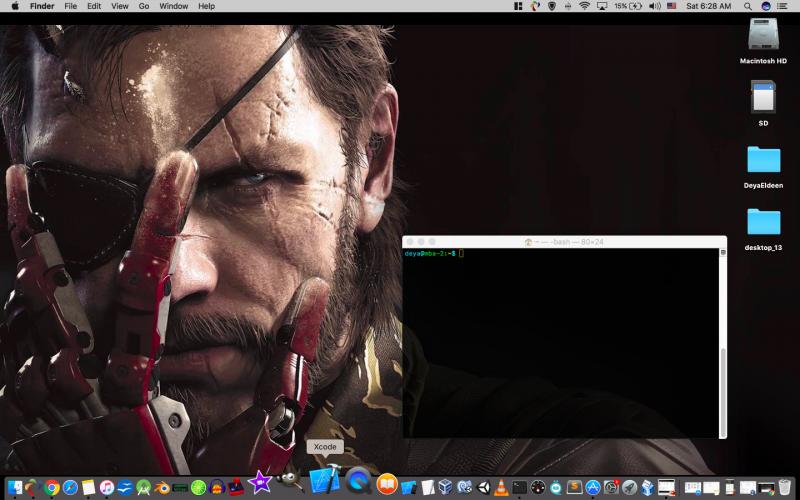Screen dimensions: 800x500
Task: Open the Window menu
Action: [173, 6]
